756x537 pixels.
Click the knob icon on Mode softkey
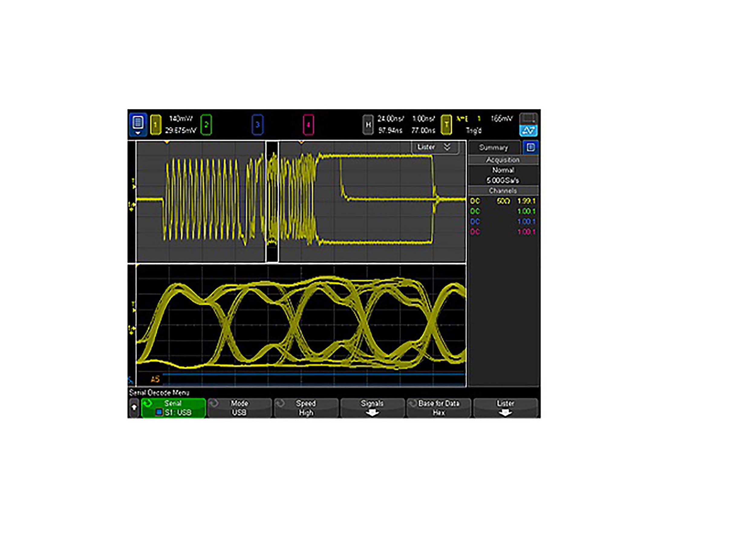pyautogui.click(x=214, y=403)
